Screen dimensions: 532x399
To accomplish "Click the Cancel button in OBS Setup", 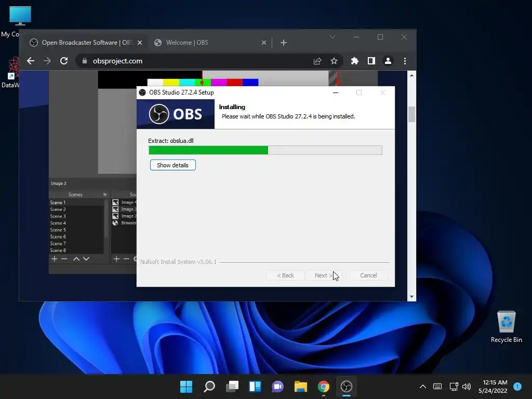I will [x=368, y=275].
